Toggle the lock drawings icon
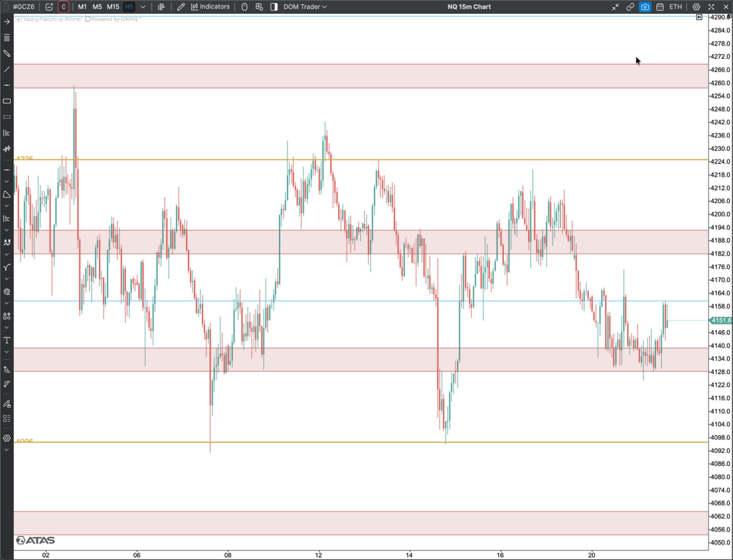 (7, 404)
